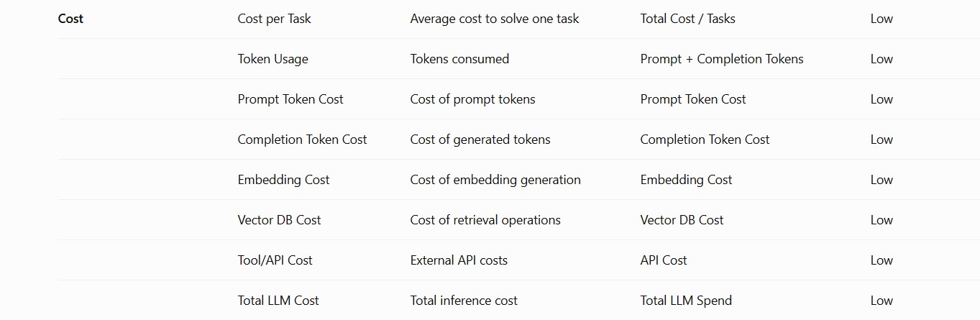Click the "Vector DB Cost" metric cell
This screenshot has width=980, height=320.
point(279,220)
